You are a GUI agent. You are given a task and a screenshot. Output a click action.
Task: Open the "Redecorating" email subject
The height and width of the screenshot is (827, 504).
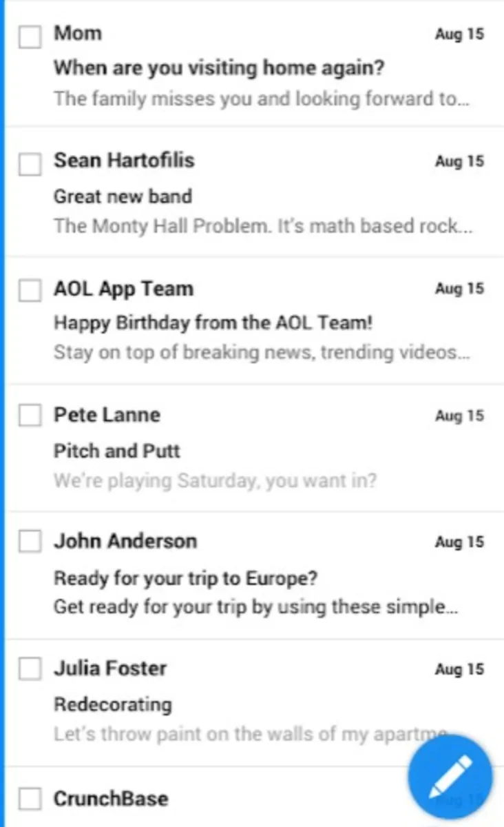pyautogui.click(x=113, y=704)
